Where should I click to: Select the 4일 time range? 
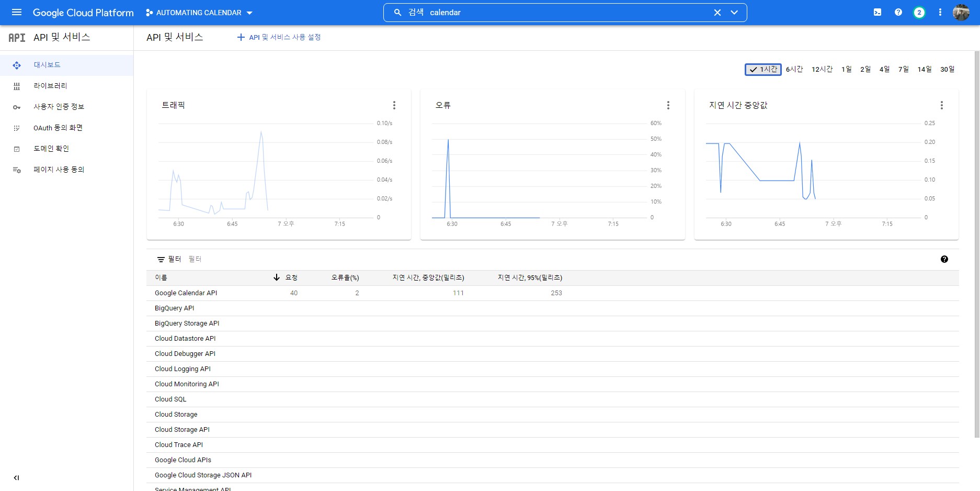coord(884,69)
